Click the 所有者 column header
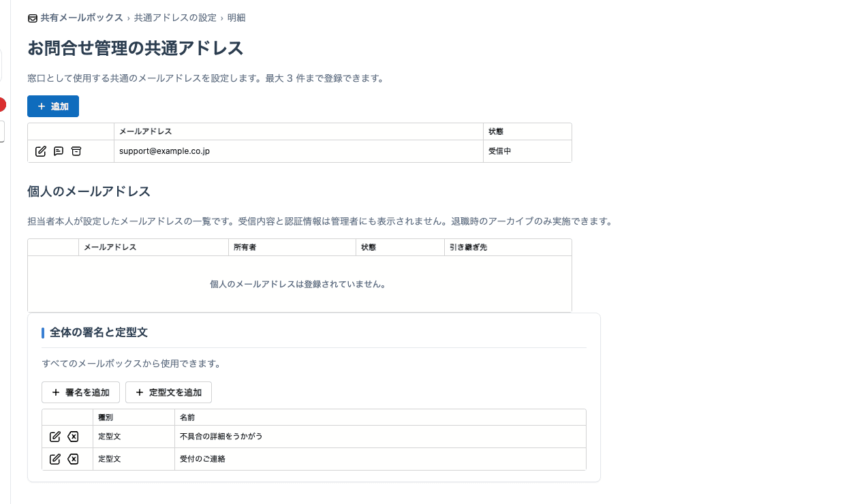This screenshot has height=504, width=842. pyautogui.click(x=292, y=247)
